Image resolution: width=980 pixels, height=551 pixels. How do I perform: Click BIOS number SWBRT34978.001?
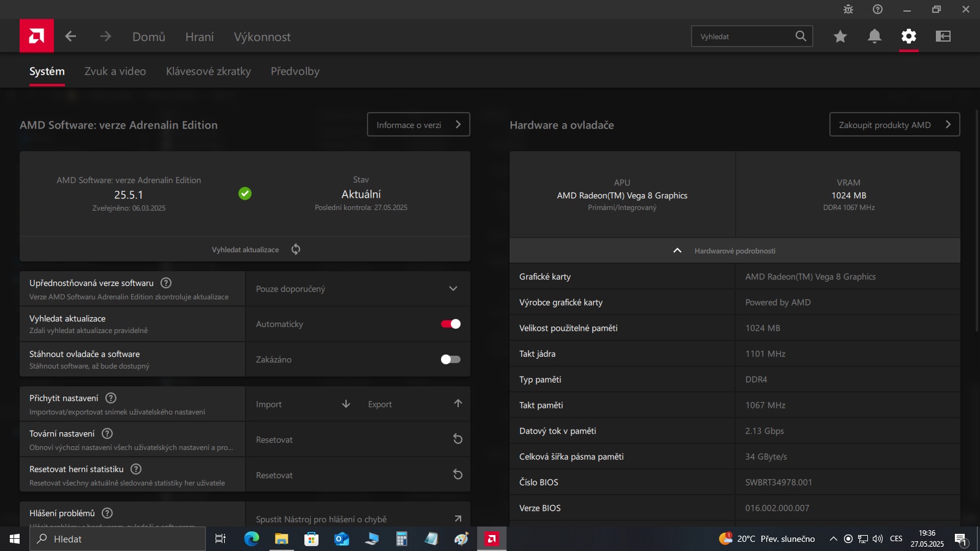click(778, 482)
